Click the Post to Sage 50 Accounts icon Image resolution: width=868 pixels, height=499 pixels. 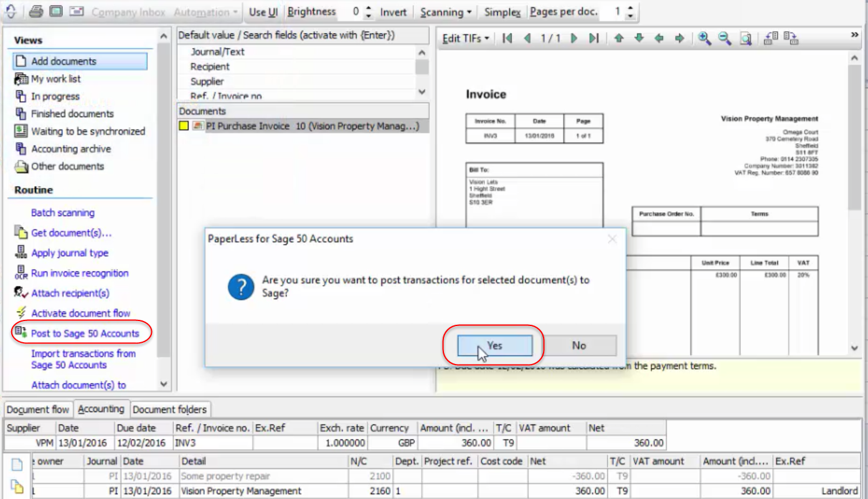click(x=21, y=332)
